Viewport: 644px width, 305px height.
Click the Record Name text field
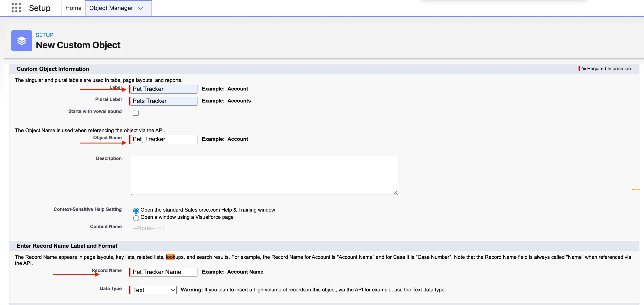point(164,272)
